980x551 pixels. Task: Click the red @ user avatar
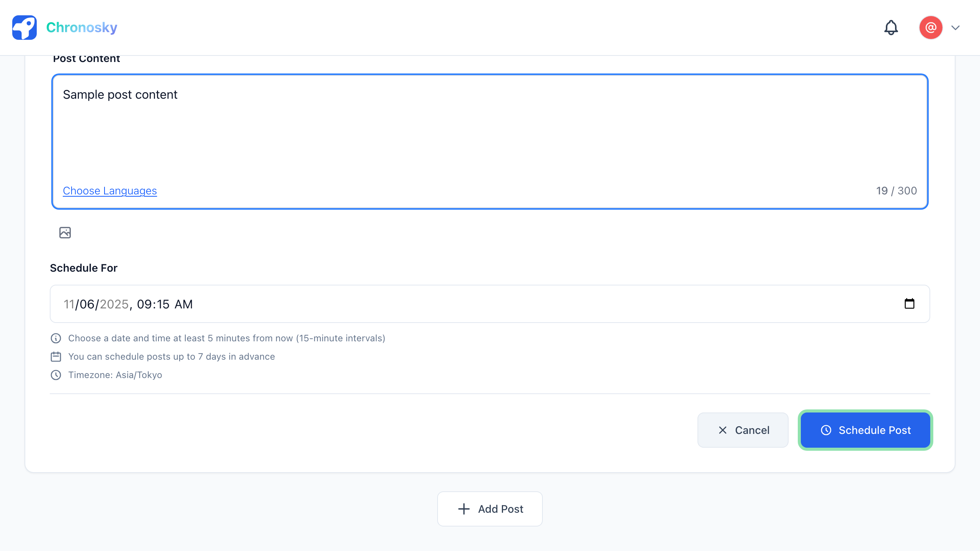(x=931, y=28)
